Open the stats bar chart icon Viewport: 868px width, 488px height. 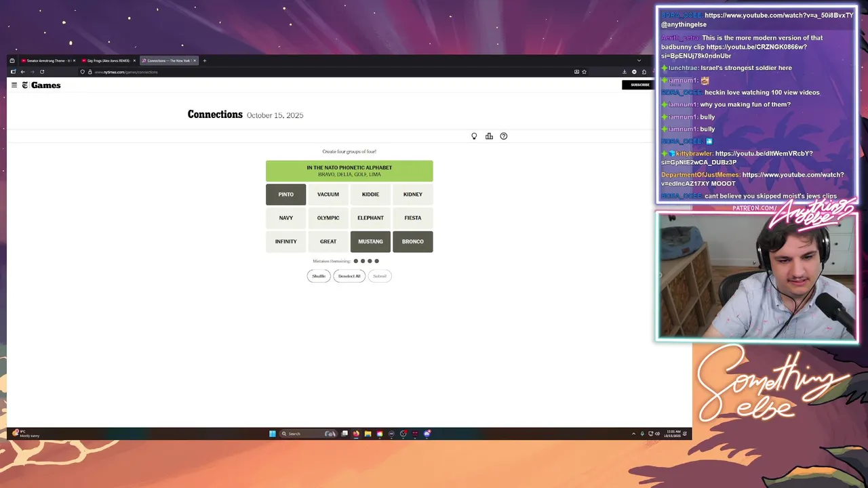pyautogui.click(x=489, y=136)
